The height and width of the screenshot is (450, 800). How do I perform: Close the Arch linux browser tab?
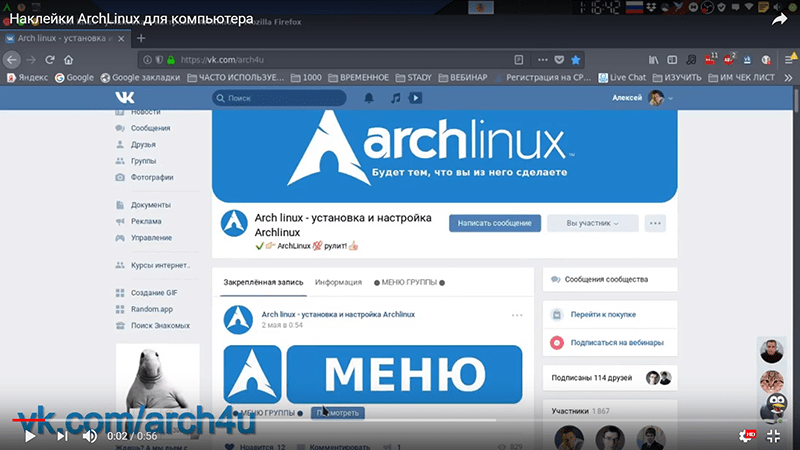coord(121,38)
